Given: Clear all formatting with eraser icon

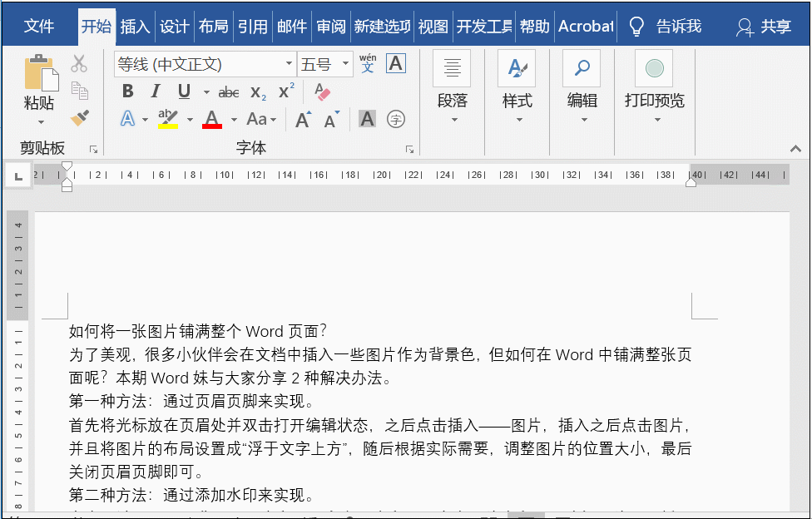Looking at the screenshot, I should click(x=322, y=93).
